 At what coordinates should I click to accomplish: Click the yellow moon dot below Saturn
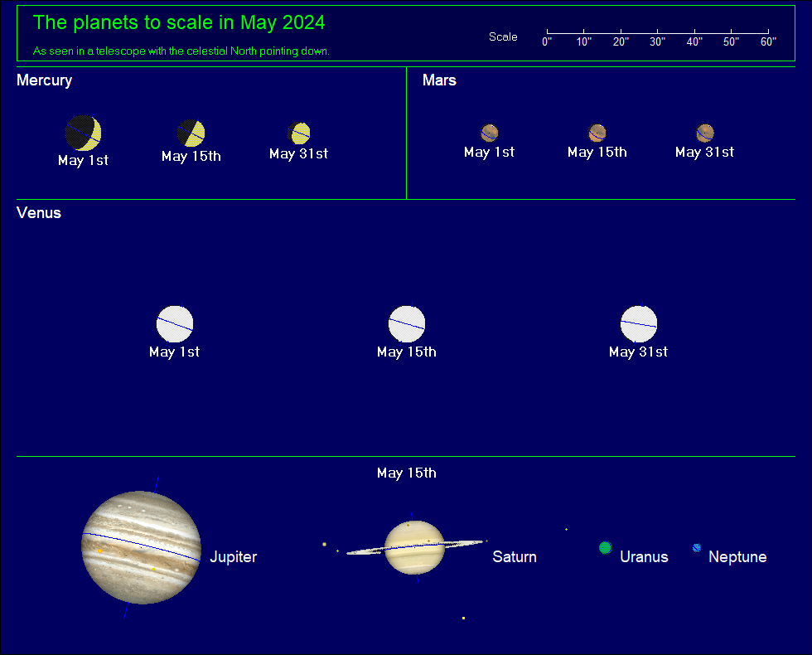pyautogui.click(x=463, y=619)
